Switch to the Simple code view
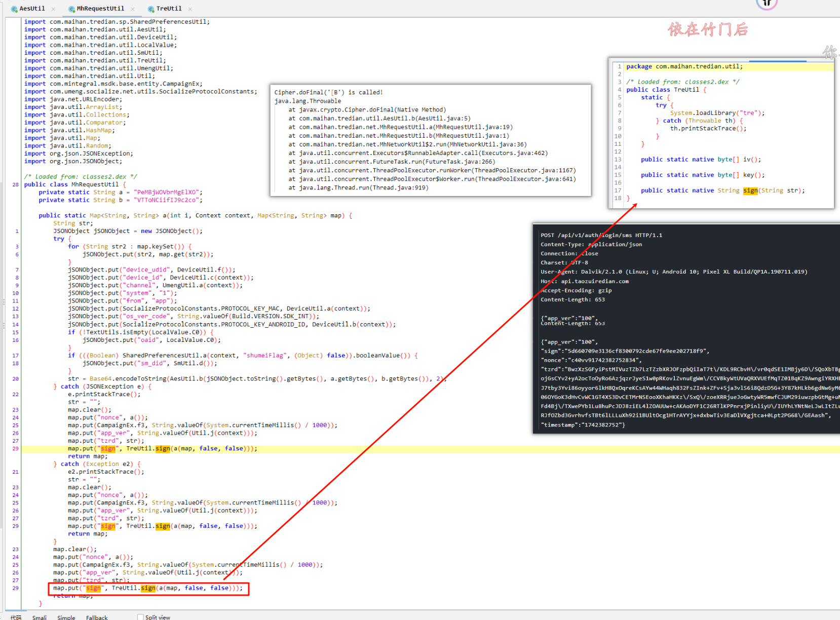Screen dimensions: 840x620 (66, 617)
